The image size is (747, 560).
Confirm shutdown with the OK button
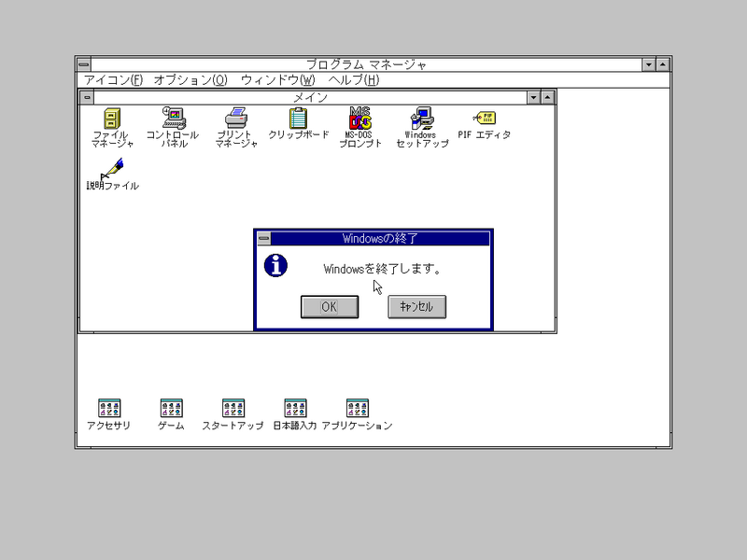(x=330, y=306)
